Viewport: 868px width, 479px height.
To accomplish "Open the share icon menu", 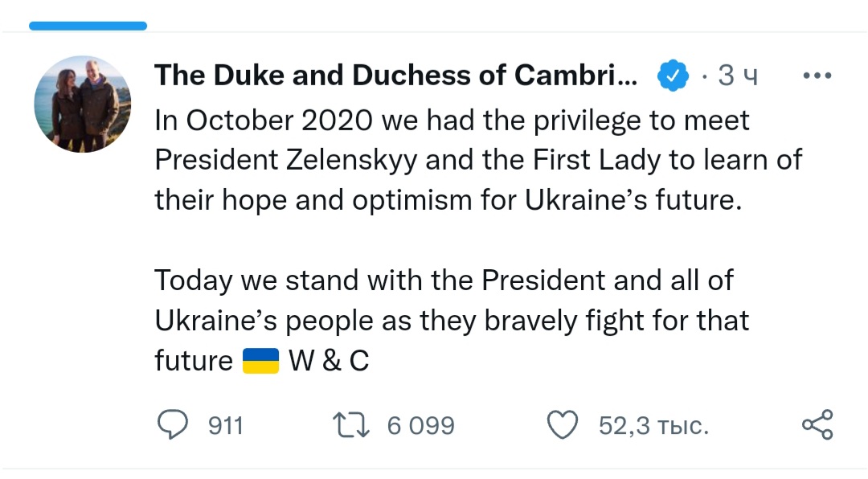I will (817, 425).
